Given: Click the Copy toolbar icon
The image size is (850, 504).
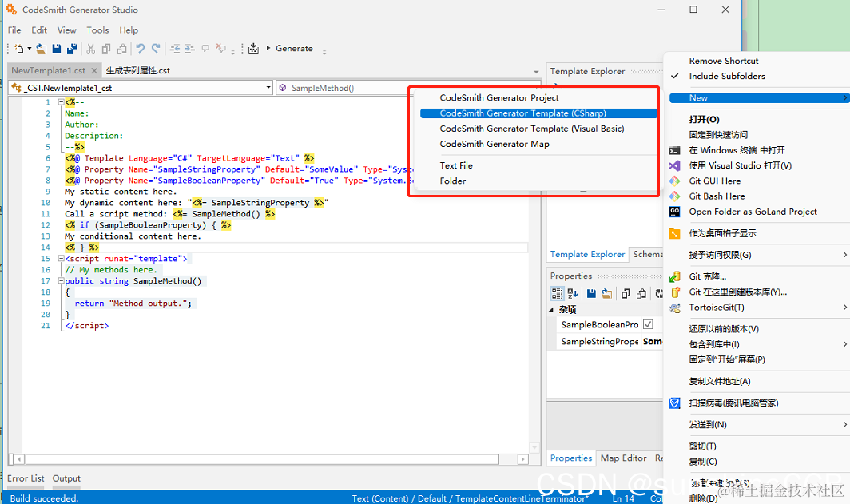Looking at the screenshot, I should [x=106, y=49].
